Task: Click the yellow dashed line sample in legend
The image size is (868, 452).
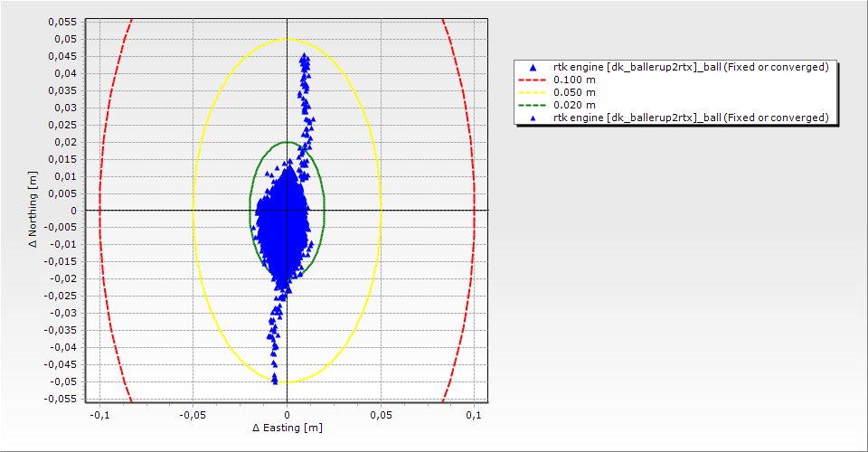Action: pyautogui.click(x=532, y=92)
